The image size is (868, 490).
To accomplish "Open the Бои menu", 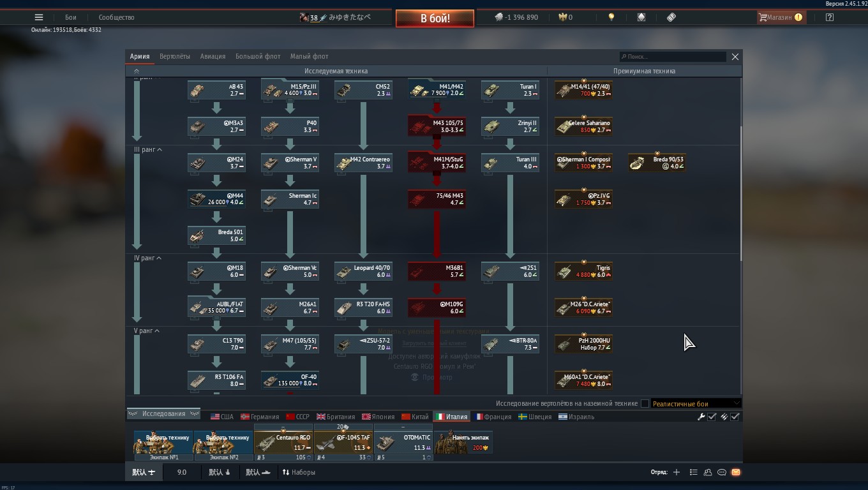I will (71, 18).
